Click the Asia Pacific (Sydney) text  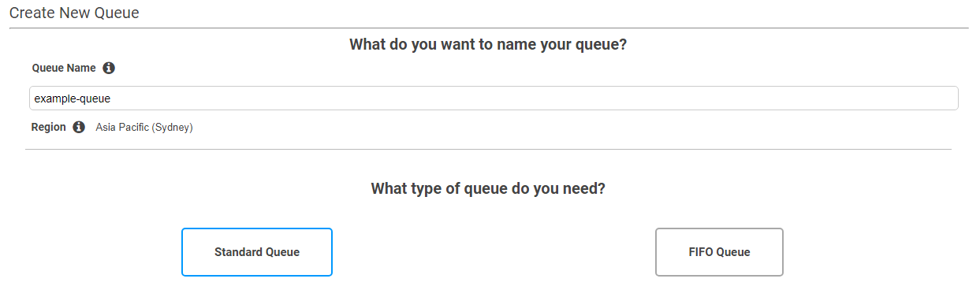tap(144, 127)
